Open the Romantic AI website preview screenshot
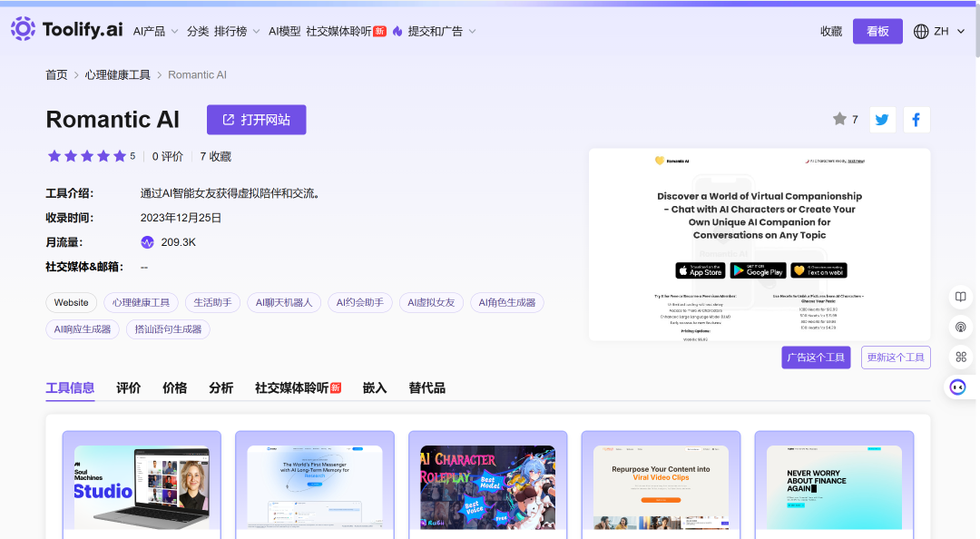The height and width of the screenshot is (539, 980). point(759,244)
